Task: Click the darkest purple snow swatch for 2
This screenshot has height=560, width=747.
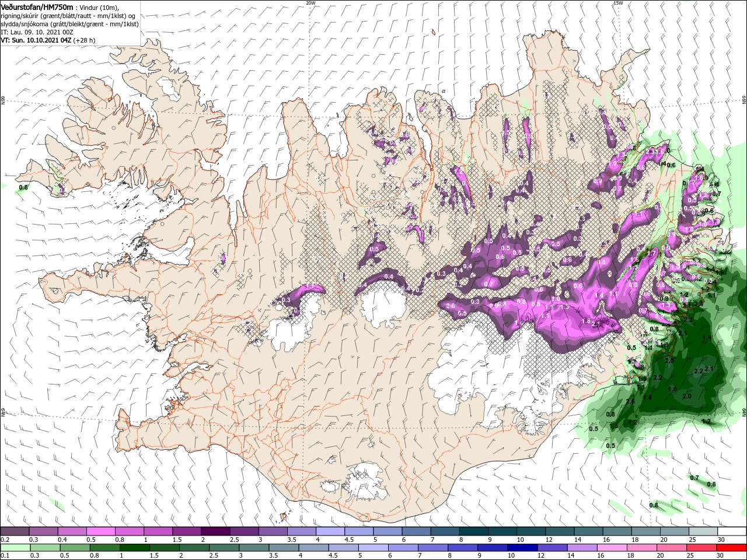Action: [215, 531]
